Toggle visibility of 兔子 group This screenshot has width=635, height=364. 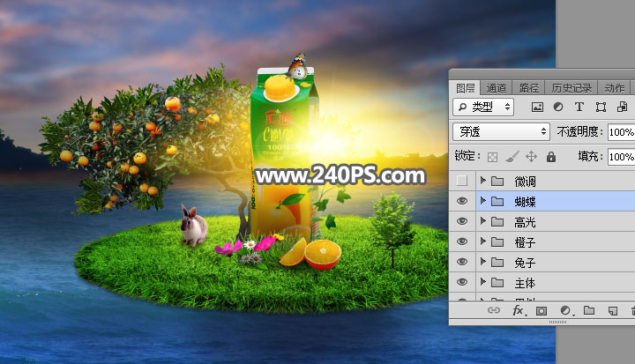(x=460, y=263)
